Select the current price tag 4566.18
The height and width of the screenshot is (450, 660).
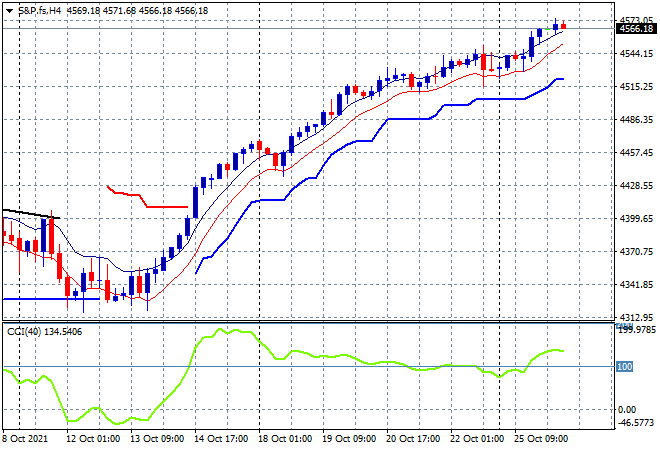pos(636,29)
